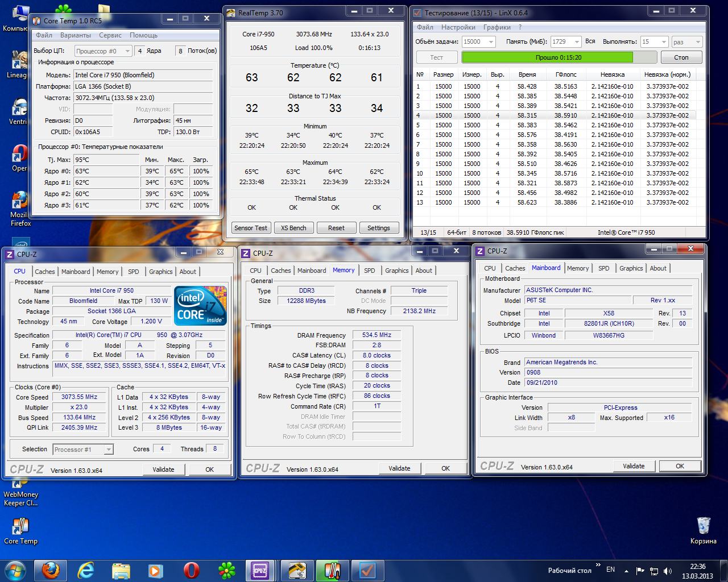Open the Сервис menu in Core Temp

pyautogui.click(x=110, y=35)
